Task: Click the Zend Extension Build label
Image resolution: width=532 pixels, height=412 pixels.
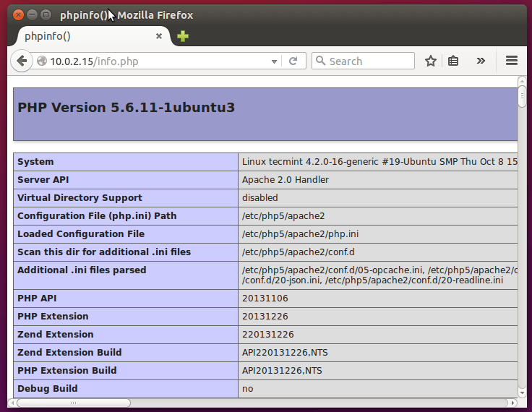Action: point(69,352)
